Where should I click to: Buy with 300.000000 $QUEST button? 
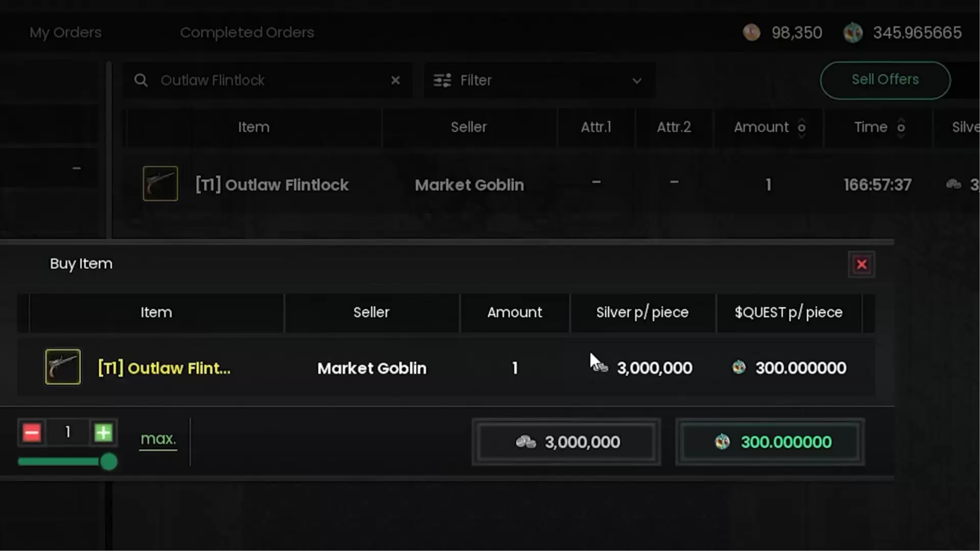(x=770, y=442)
